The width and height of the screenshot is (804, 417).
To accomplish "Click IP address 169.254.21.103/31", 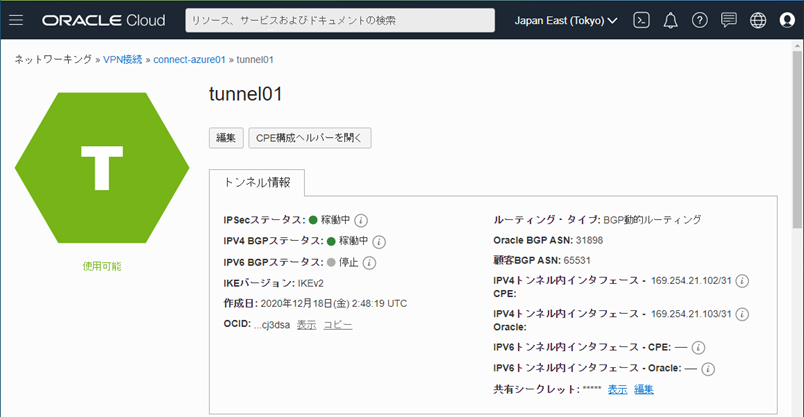I will [691, 314].
